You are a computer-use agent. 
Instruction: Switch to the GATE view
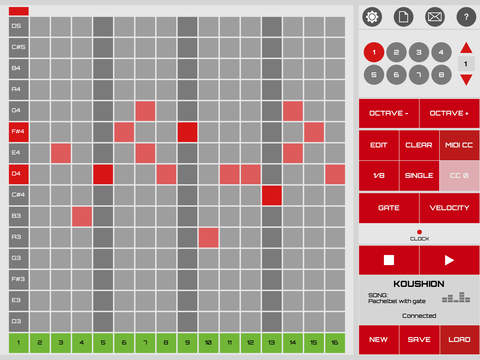389,208
